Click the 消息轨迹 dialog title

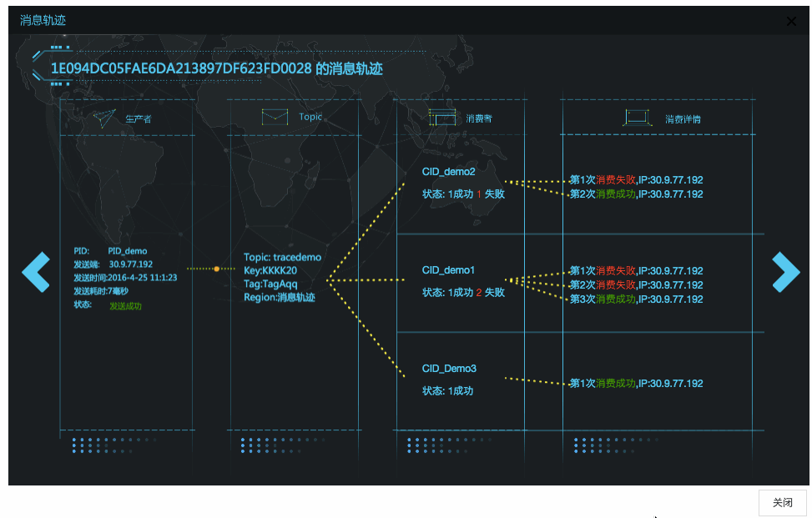pyautogui.click(x=43, y=20)
